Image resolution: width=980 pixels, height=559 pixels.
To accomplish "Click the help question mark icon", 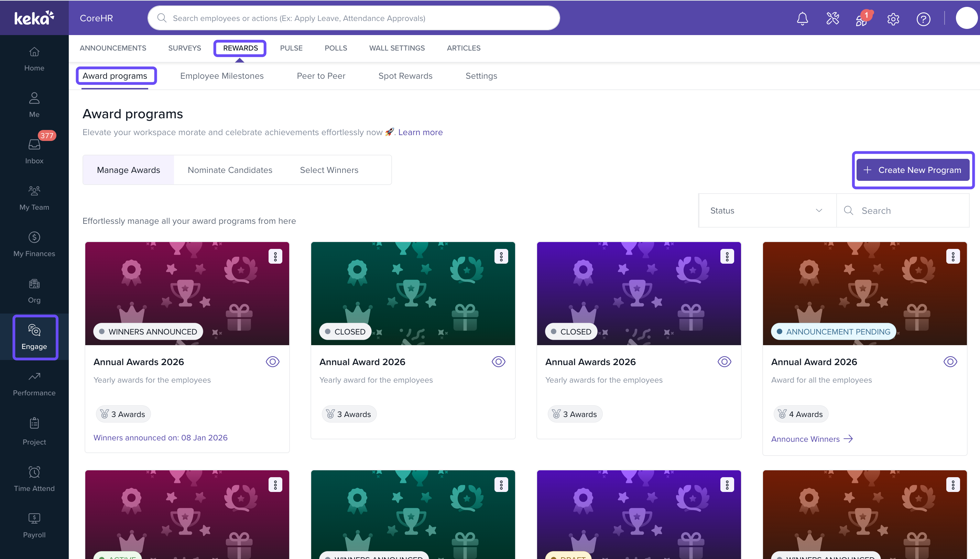I will 923,19.
